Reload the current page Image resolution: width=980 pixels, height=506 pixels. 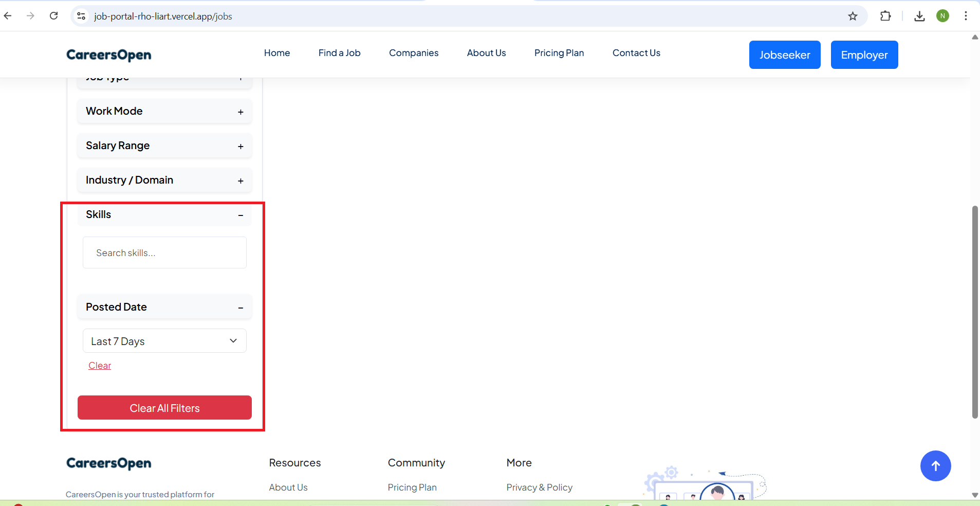pyautogui.click(x=53, y=16)
